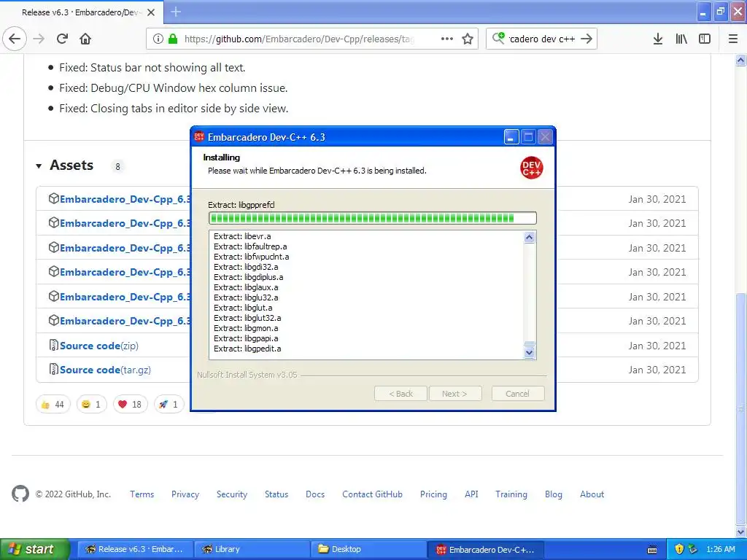Open the browser home page icon

[85, 39]
